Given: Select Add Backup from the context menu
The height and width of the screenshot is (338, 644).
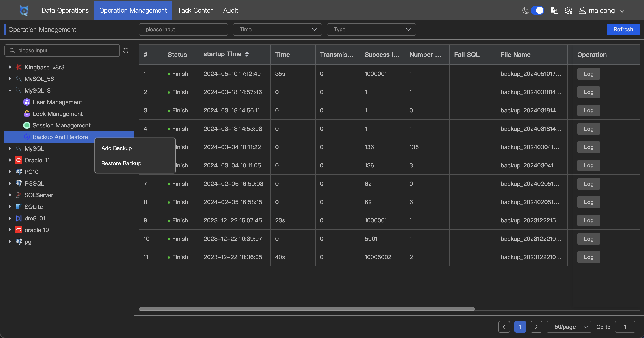Looking at the screenshot, I should click(117, 148).
